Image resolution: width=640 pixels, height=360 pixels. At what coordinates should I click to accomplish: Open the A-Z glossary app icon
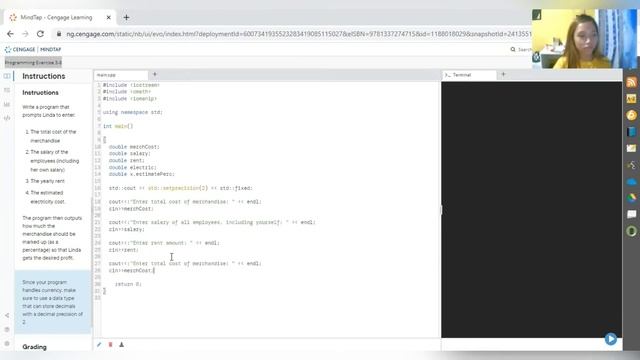tap(631, 99)
